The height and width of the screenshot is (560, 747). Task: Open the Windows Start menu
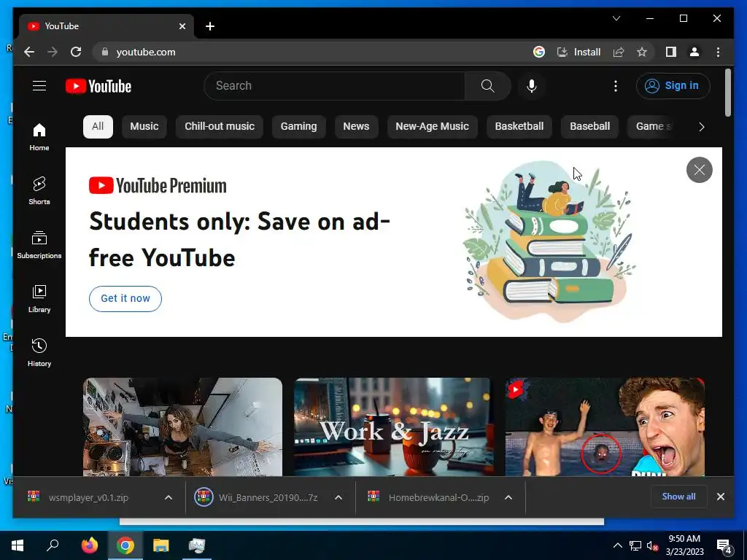tap(18, 545)
